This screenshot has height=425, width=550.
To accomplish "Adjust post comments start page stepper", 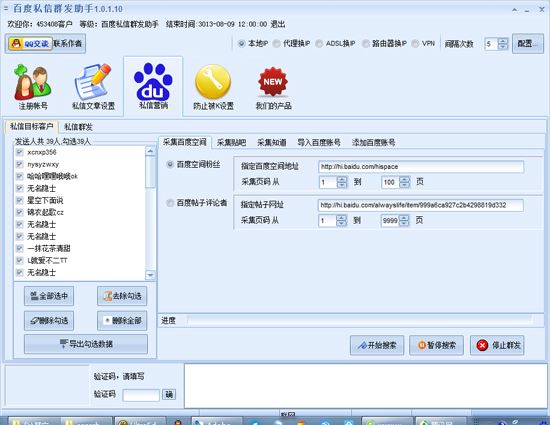I will [341, 221].
